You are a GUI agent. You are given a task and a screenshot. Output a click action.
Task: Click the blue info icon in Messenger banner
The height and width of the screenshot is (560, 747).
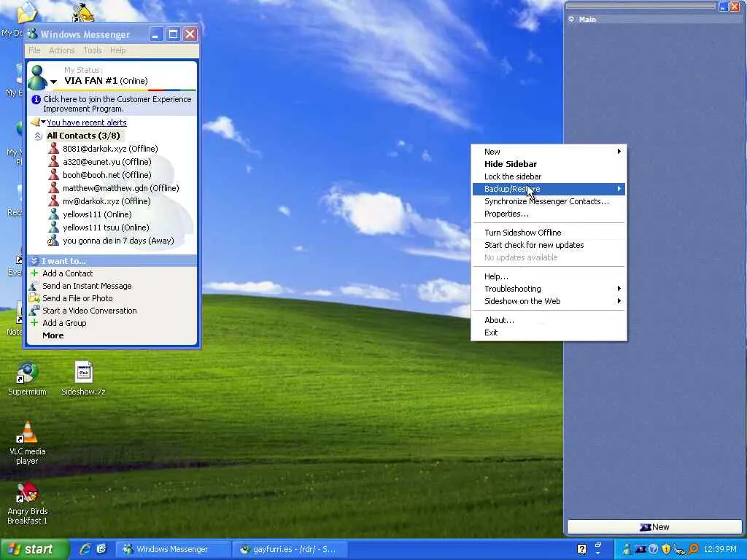[36, 99]
